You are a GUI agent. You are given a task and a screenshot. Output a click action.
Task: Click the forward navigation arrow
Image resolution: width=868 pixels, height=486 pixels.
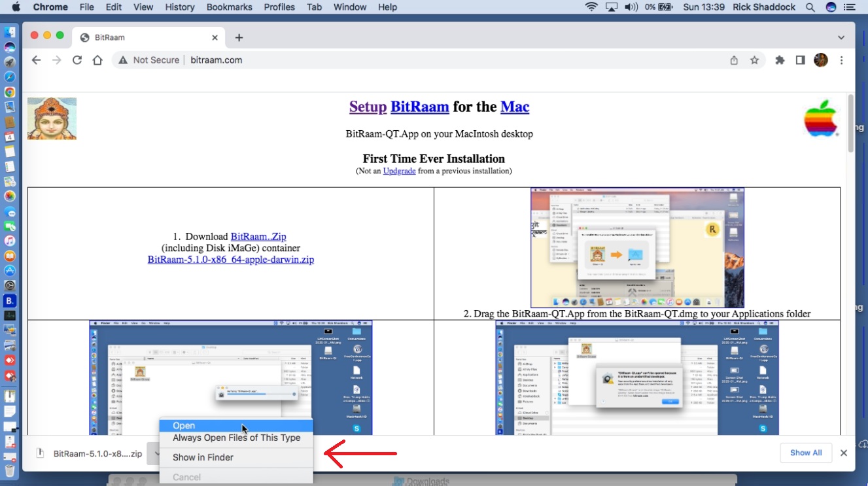point(57,60)
